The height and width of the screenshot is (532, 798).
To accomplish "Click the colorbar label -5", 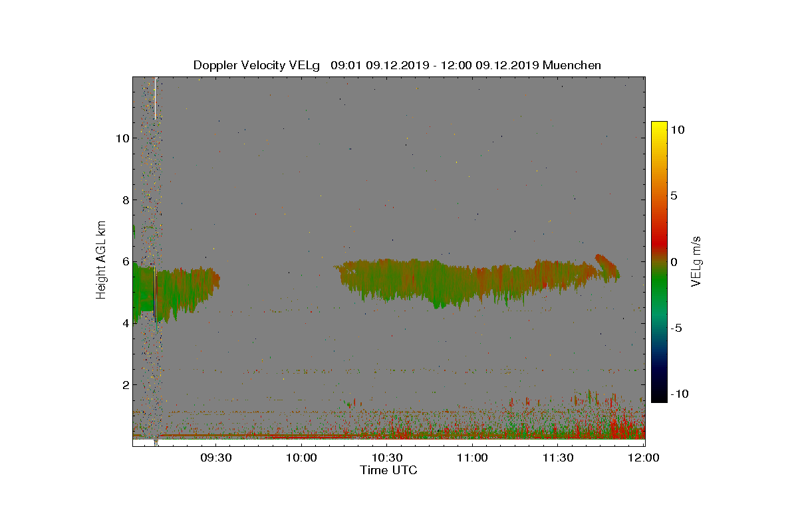I will click(677, 328).
